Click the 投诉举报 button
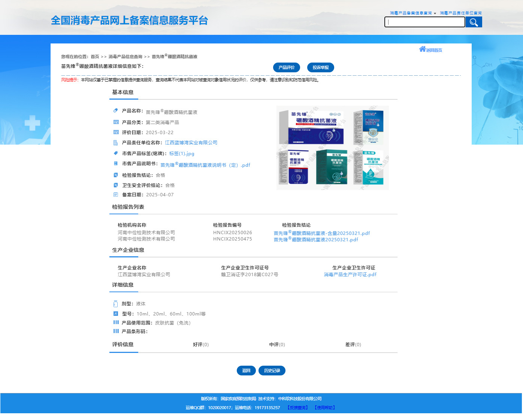 [x=321, y=67]
